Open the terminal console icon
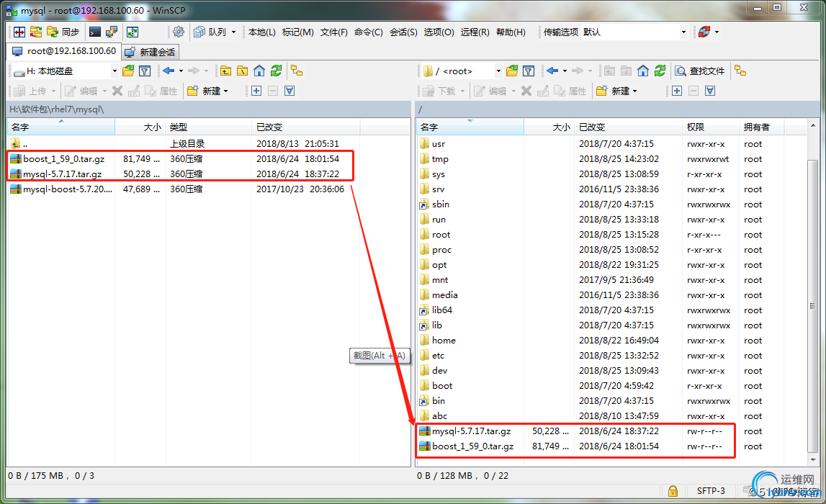This screenshot has width=826, height=504. 95,32
